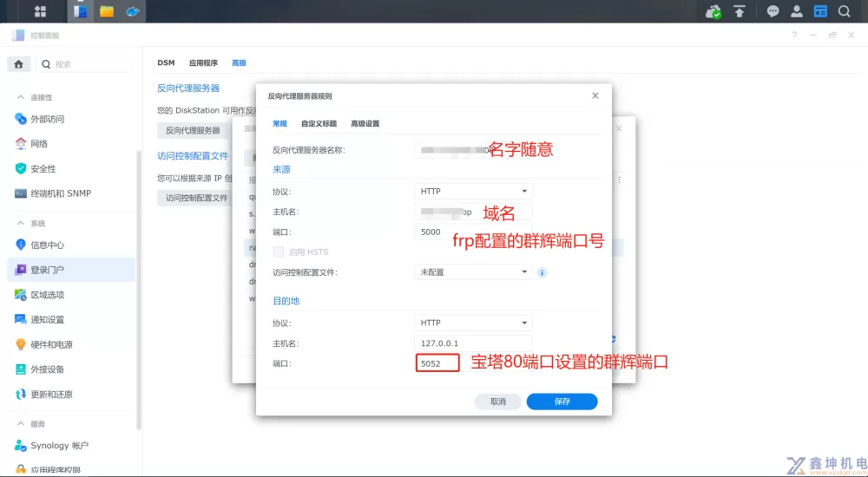868x477 pixels.
Task: Select Applications tab in Login Portal
Action: (204, 63)
